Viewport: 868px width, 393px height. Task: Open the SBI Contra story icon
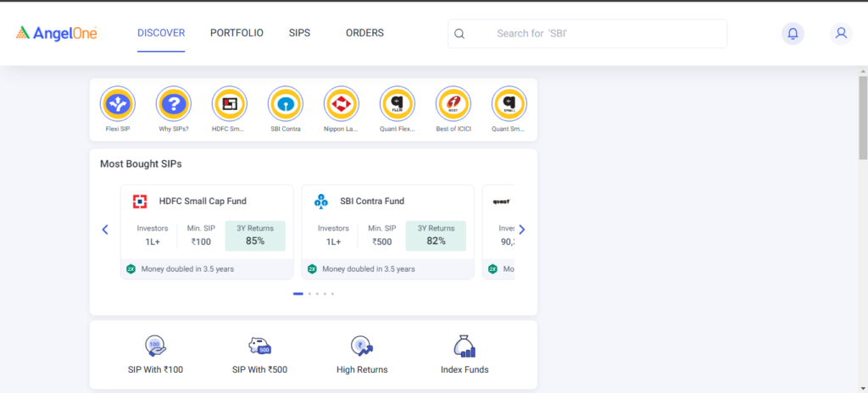point(286,103)
